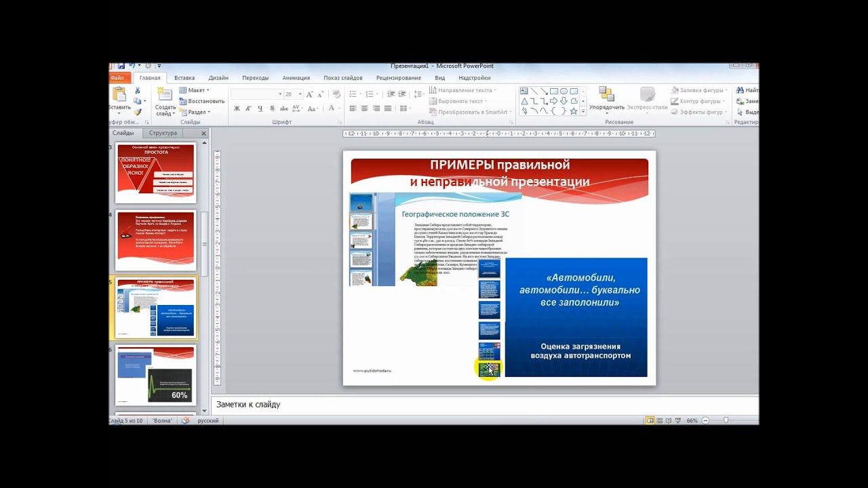Click the Paste clipboard icon

(x=119, y=94)
